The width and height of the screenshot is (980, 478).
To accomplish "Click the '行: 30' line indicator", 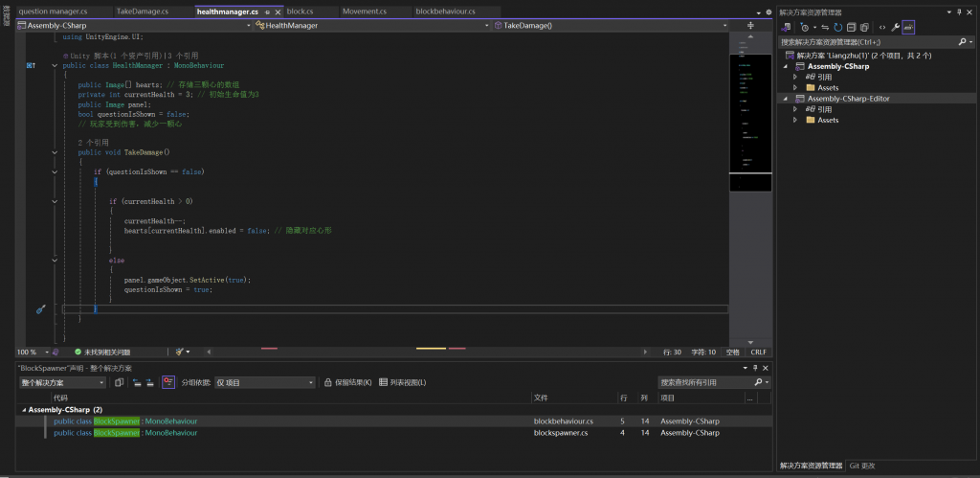I will pyautogui.click(x=673, y=353).
